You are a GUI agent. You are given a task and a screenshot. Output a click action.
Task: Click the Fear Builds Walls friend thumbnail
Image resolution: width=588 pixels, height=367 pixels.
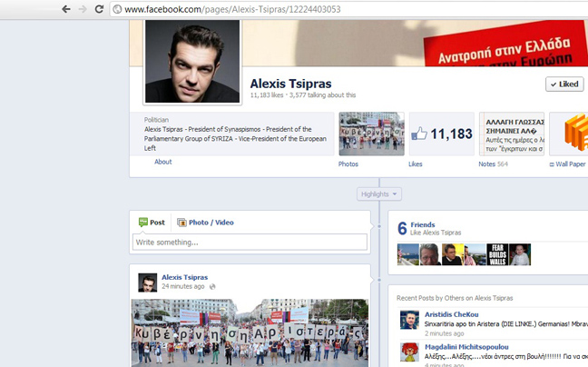point(497,254)
